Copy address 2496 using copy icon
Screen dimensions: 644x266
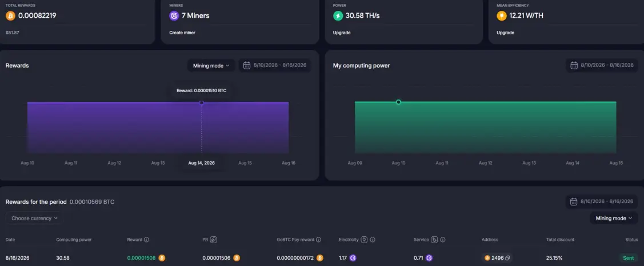coord(507,258)
